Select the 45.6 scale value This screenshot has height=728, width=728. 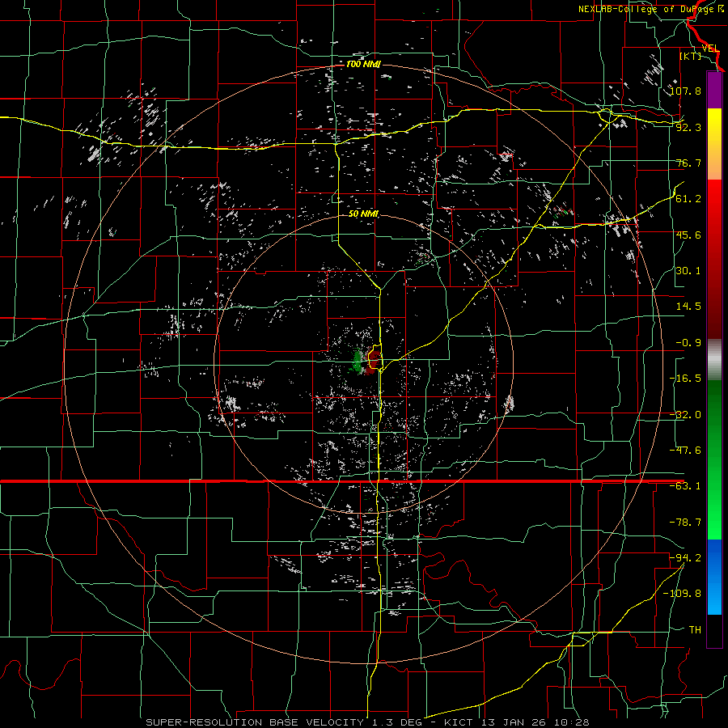(688, 235)
